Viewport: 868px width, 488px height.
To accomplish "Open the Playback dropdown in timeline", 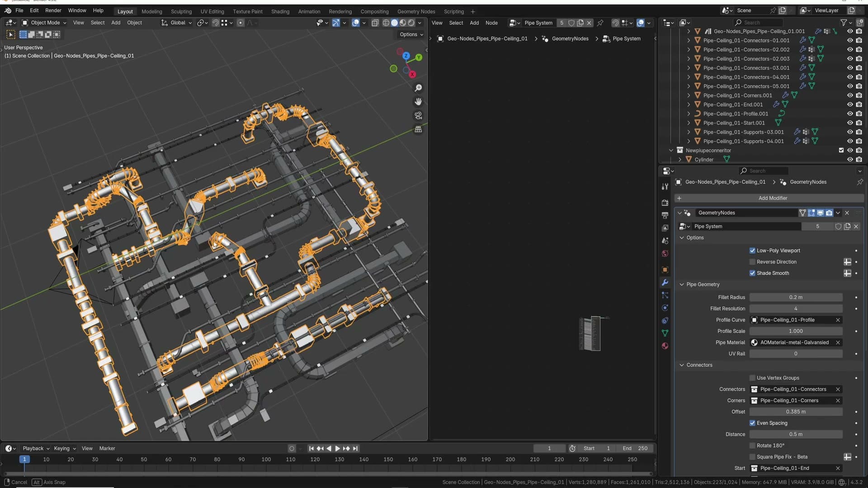I will [36, 449].
